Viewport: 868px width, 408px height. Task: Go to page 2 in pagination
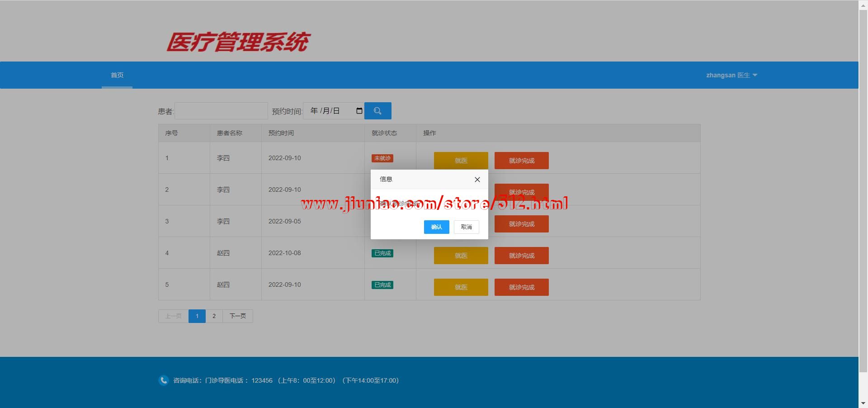pyautogui.click(x=214, y=316)
